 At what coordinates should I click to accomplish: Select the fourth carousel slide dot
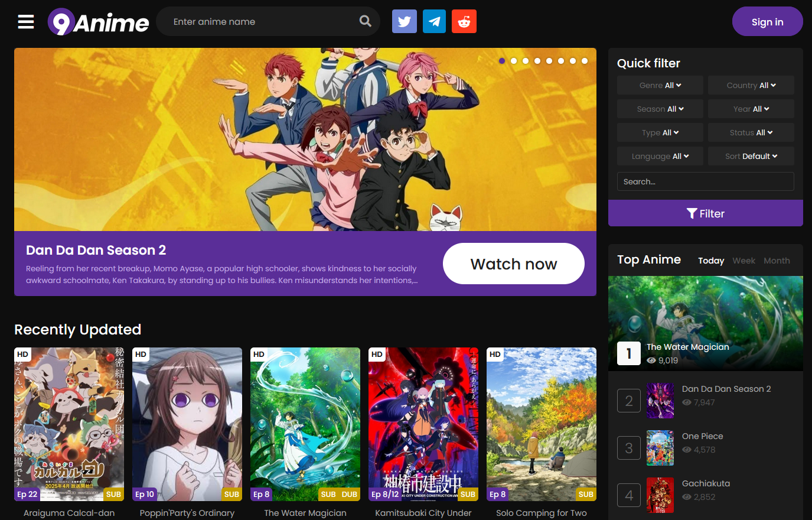pos(537,61)
